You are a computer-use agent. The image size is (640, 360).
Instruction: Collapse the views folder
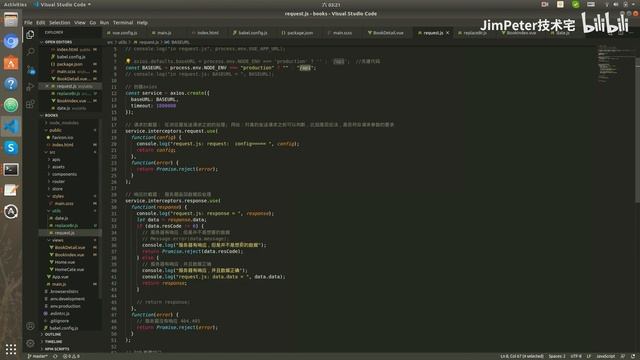(x=58, y=240)
